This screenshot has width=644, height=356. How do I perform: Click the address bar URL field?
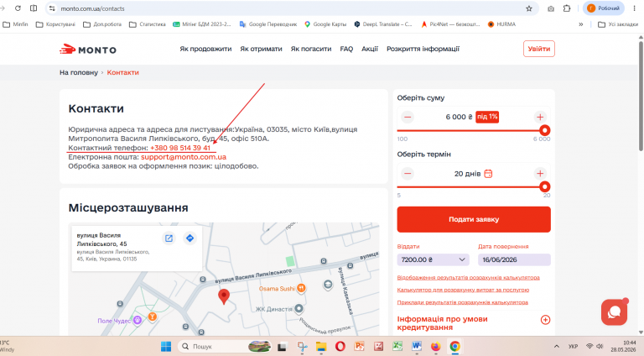(292, 8)
